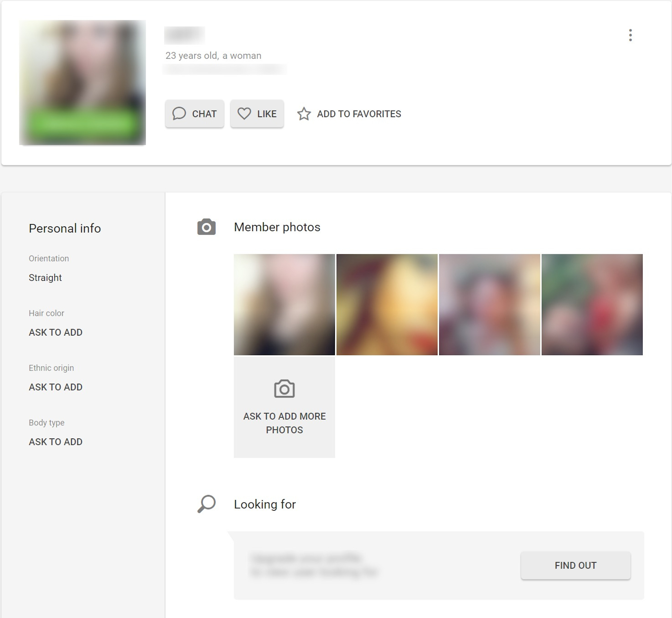Open the second member photo thumbnail
Image resolution: width=672 pixels, height=618 pixels.
click(x=387, y=304)
